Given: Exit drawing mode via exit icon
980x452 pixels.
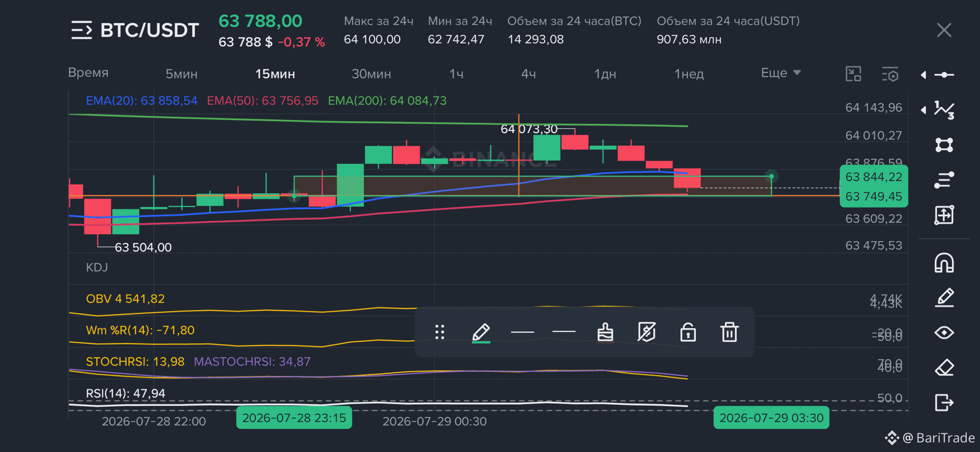Looking at the screenshot, I should point(945,402).
